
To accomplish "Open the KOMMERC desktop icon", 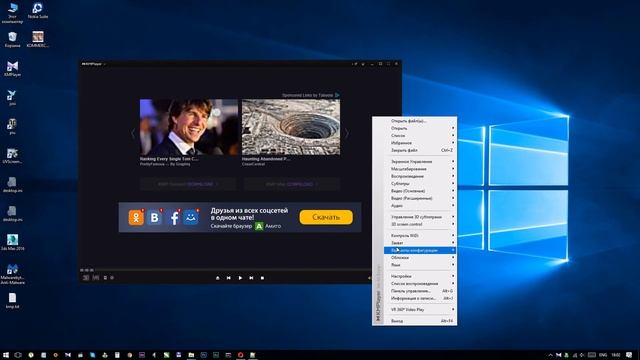I will pos(38,40).
